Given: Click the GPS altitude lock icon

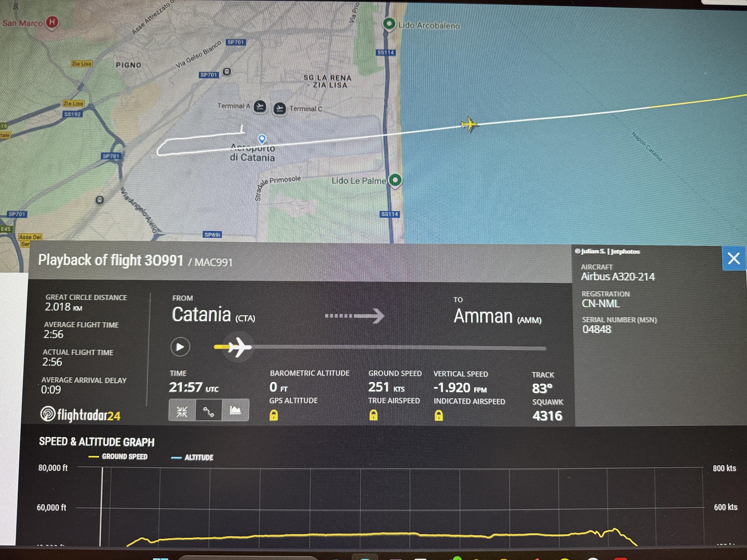Looking at the screenshot, I should 273,415.
